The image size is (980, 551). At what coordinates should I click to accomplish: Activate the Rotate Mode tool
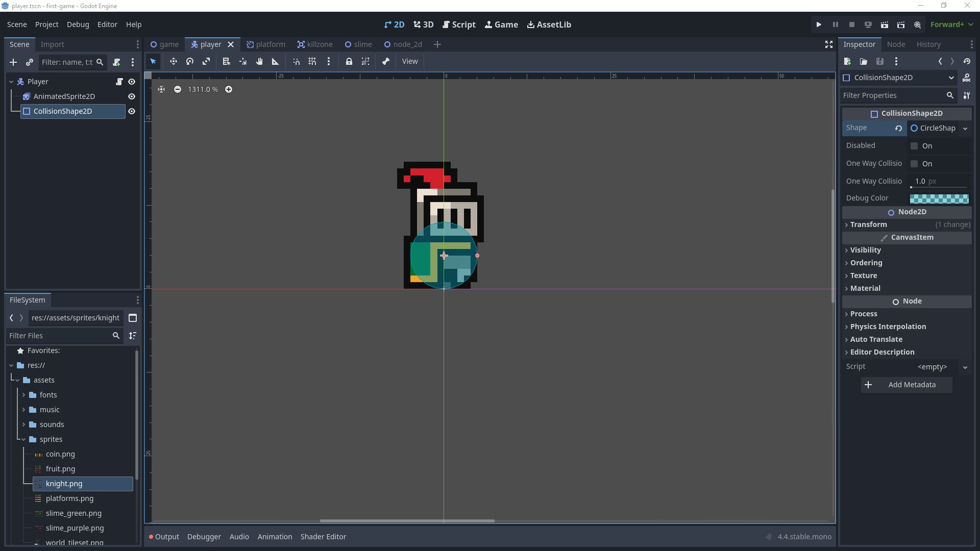click(x=190, y=62)
